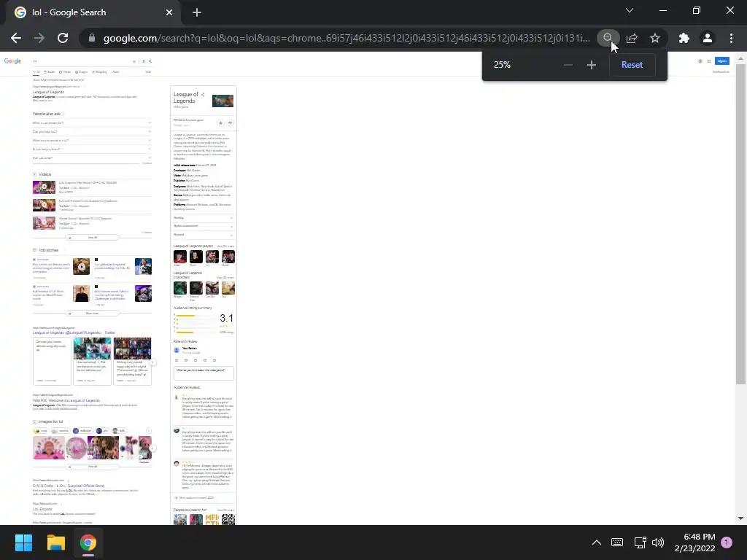Screen dimensions: 747x560
Task: Go to the Google homepage via the logo
Action: (x=12, y=61)
